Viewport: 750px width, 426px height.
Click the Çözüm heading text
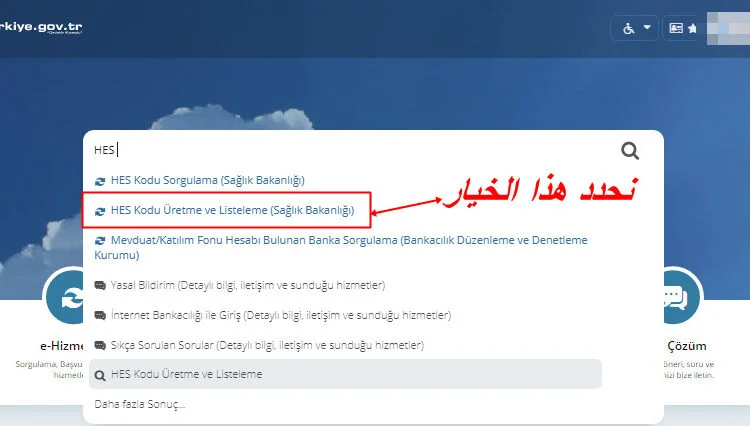[x=686, y=346]
